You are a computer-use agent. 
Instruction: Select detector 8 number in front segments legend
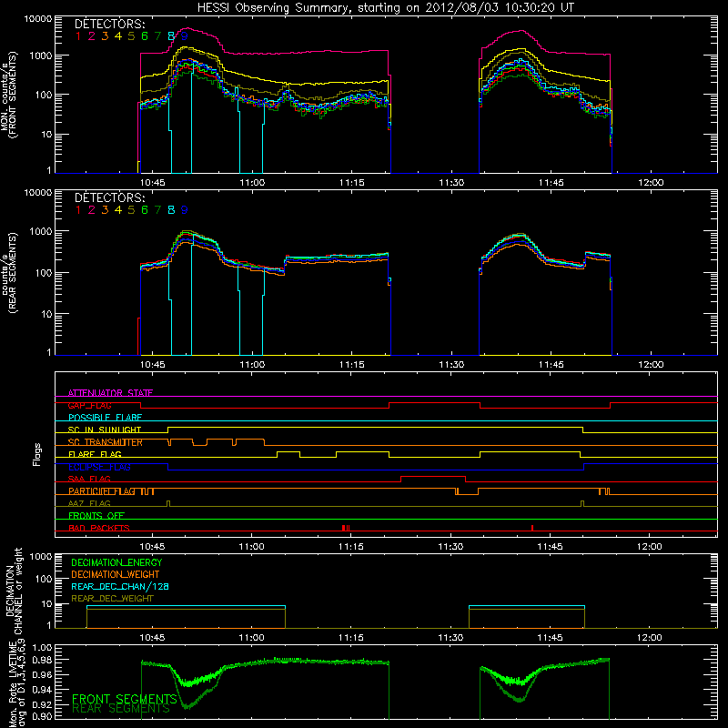pos(171,36)
